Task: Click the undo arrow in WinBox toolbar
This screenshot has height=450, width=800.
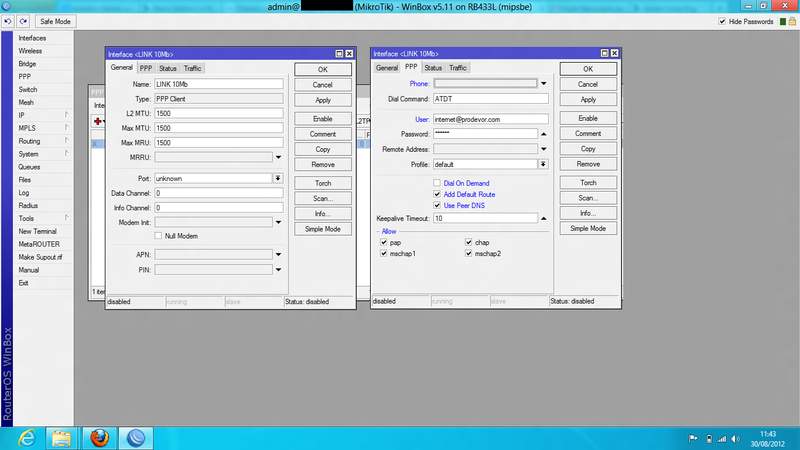Action: (x=8, y=21)
